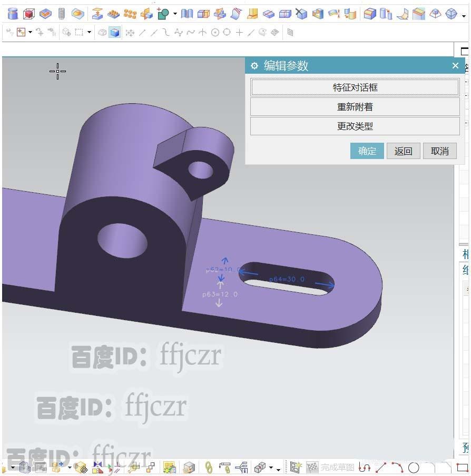Toggle the rectangle selection mode

[x=80, y=32]
